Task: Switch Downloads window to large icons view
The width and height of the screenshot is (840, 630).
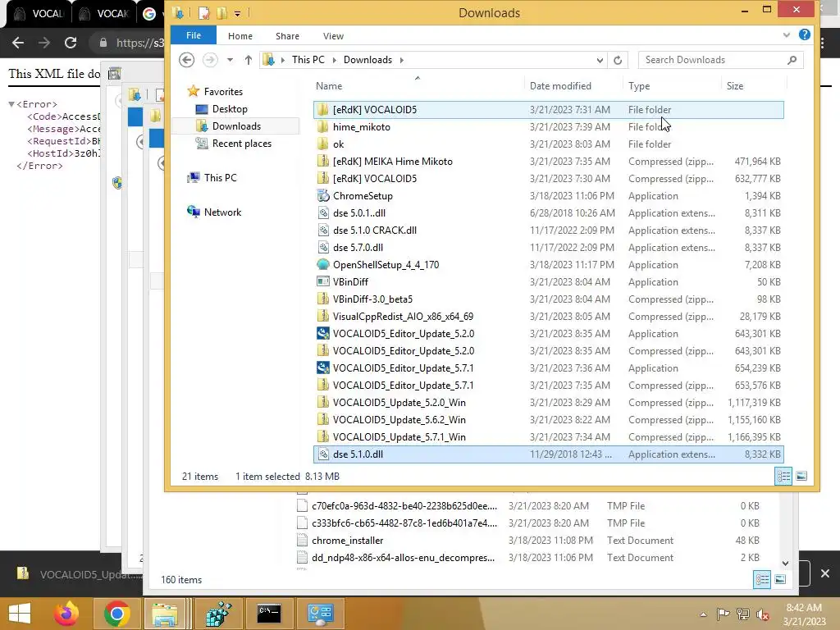Action: click(801, 476)
